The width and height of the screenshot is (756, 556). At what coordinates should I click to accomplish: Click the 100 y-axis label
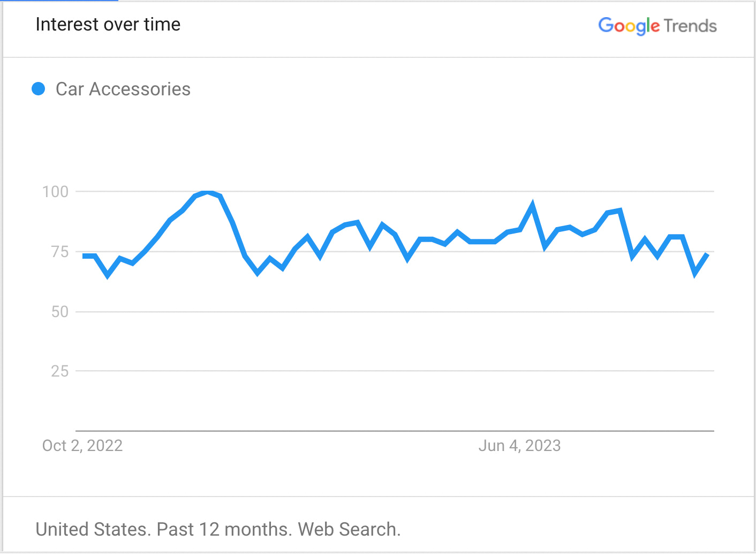[x=56, y=192]
